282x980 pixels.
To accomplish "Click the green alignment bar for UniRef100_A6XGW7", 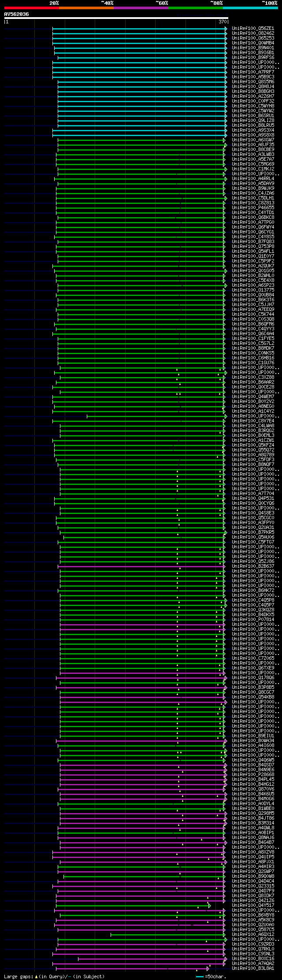I will point(141,140).
